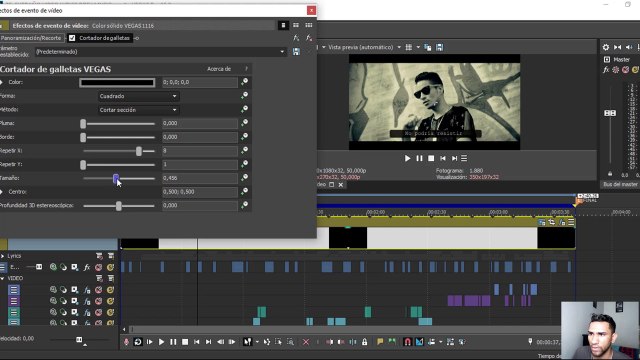
Task: Click the Acerca de link
Action: 219,69
